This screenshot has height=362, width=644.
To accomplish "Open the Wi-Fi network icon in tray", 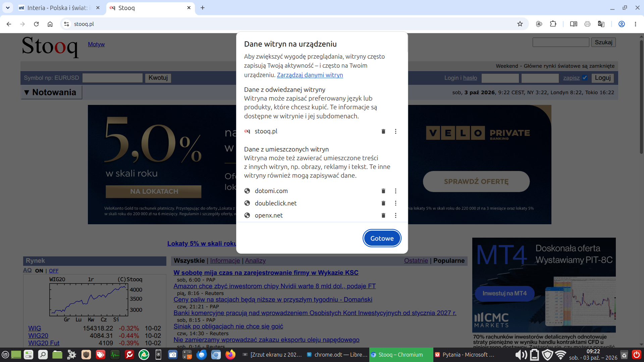I will [x=560, y=355].
